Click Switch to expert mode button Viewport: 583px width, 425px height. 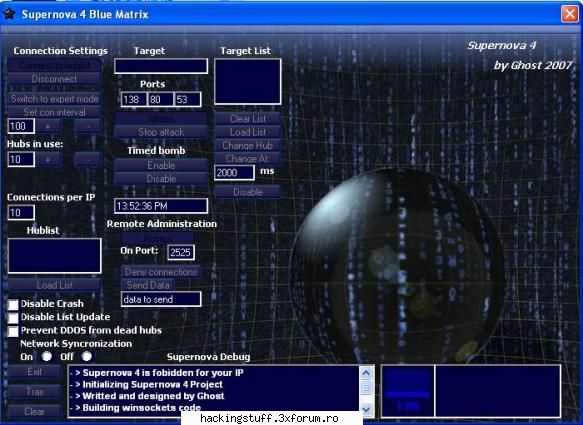(x=54, y=99)
